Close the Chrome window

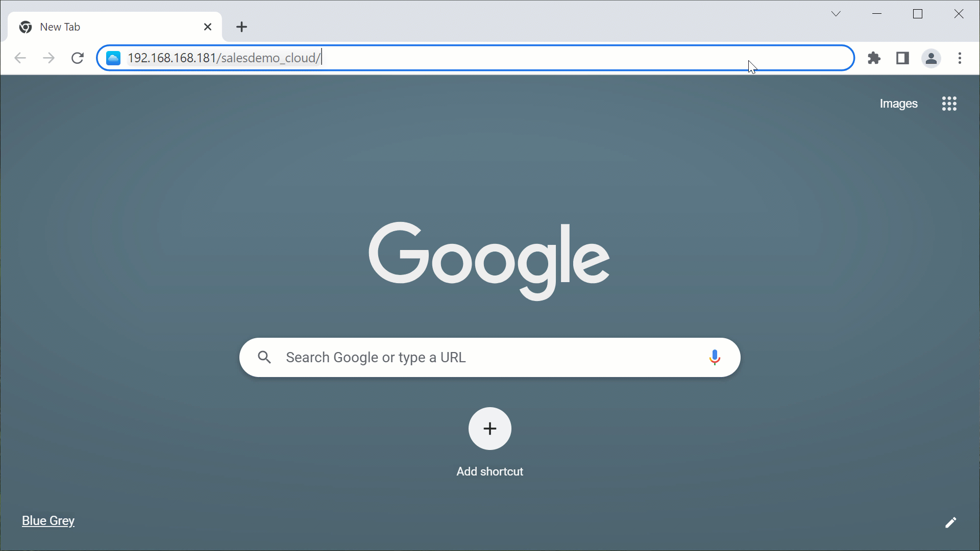coord(959,14)
